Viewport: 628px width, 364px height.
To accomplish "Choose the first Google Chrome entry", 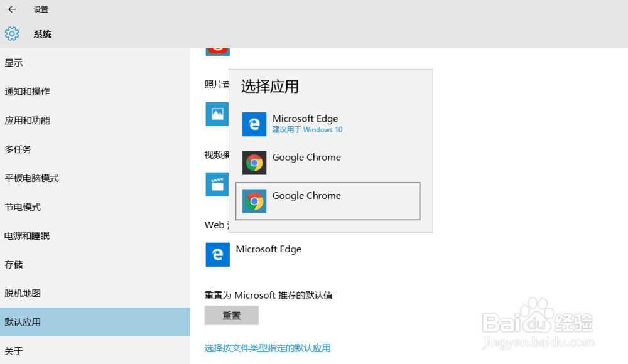I will (x=328, y=163).
